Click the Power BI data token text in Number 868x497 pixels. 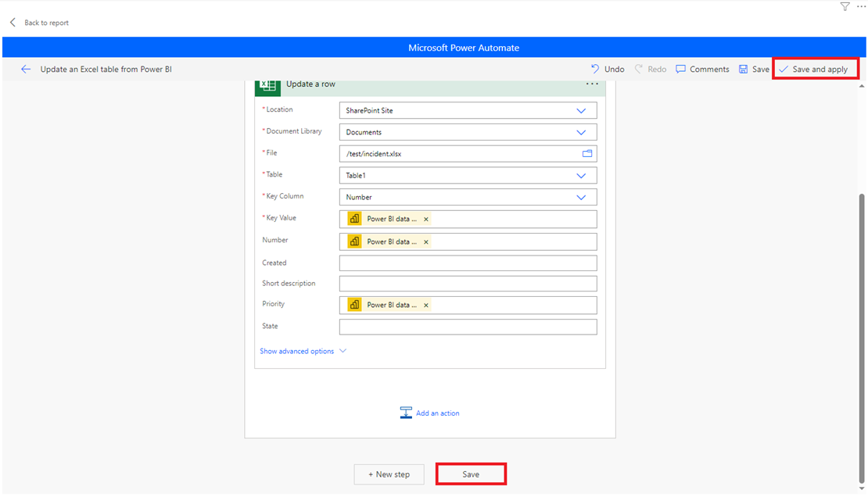click(391, 241)
